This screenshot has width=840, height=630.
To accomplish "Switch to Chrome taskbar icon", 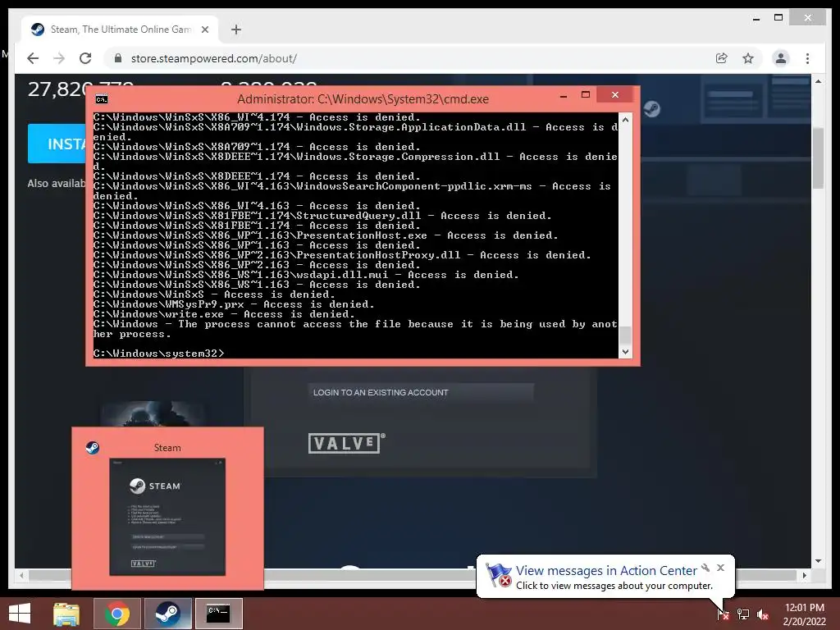I will 116,614.
